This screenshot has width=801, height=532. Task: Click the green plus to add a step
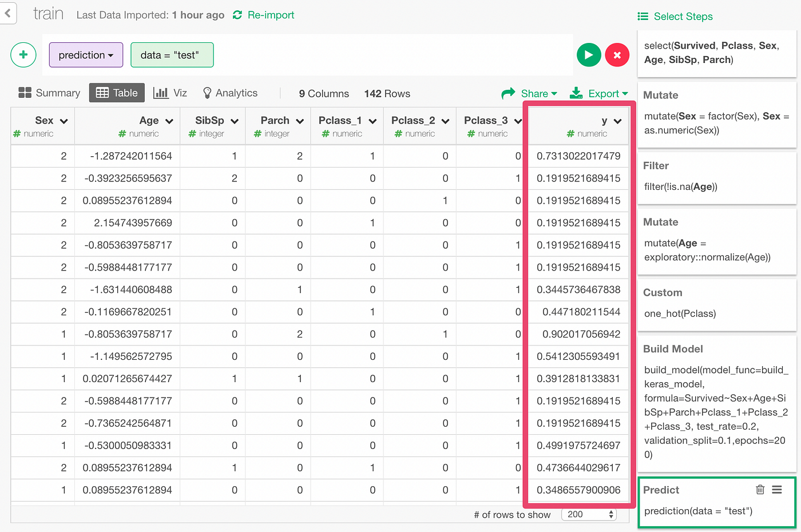23,54
